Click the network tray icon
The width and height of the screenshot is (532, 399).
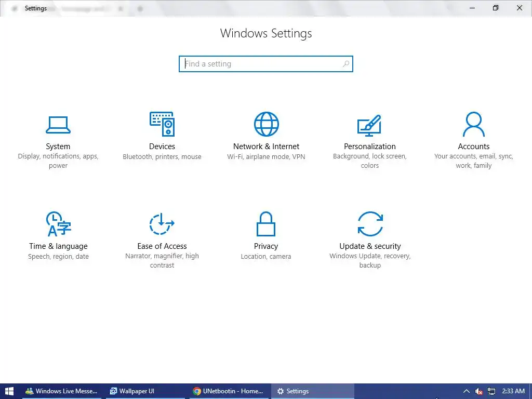coord(491,392)
